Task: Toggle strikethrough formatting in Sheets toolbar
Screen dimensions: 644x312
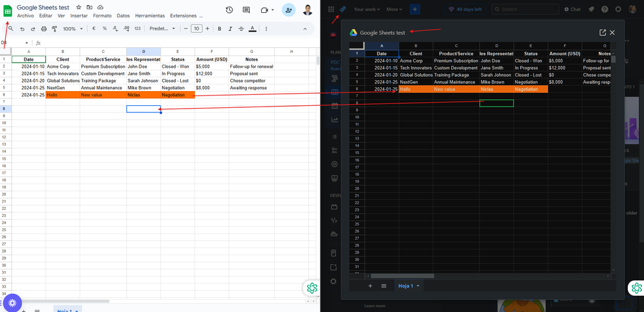Action: tap(241, 29)
